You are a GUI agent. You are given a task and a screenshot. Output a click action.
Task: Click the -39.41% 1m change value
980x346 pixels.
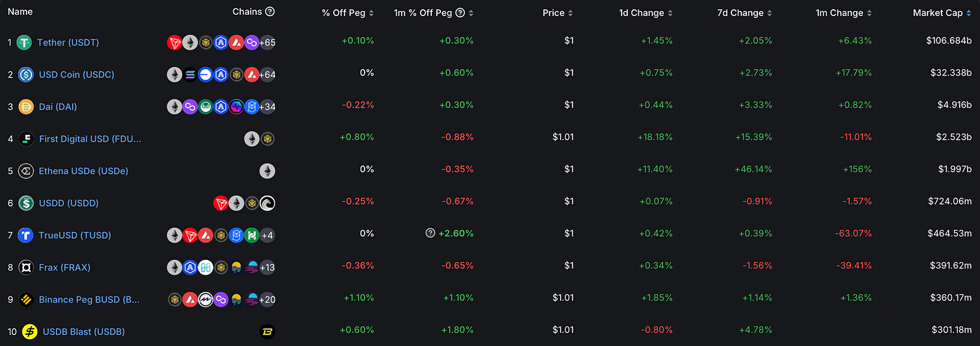click(853, 266)
